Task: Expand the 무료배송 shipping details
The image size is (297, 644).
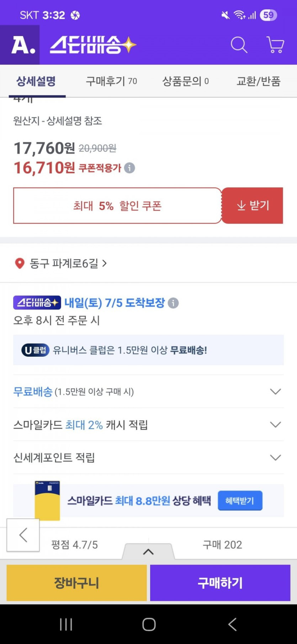Action: [275, 392]
